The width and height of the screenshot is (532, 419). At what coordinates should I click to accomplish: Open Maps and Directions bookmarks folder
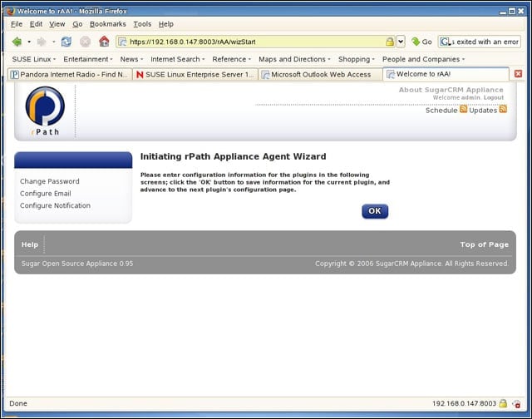(x=294, y=59)
